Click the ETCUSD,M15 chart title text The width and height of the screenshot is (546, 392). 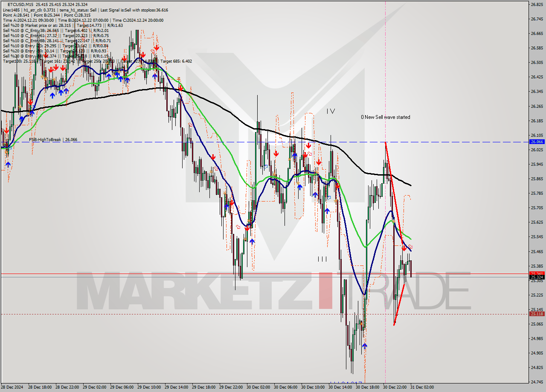click(x=20, y=5)
